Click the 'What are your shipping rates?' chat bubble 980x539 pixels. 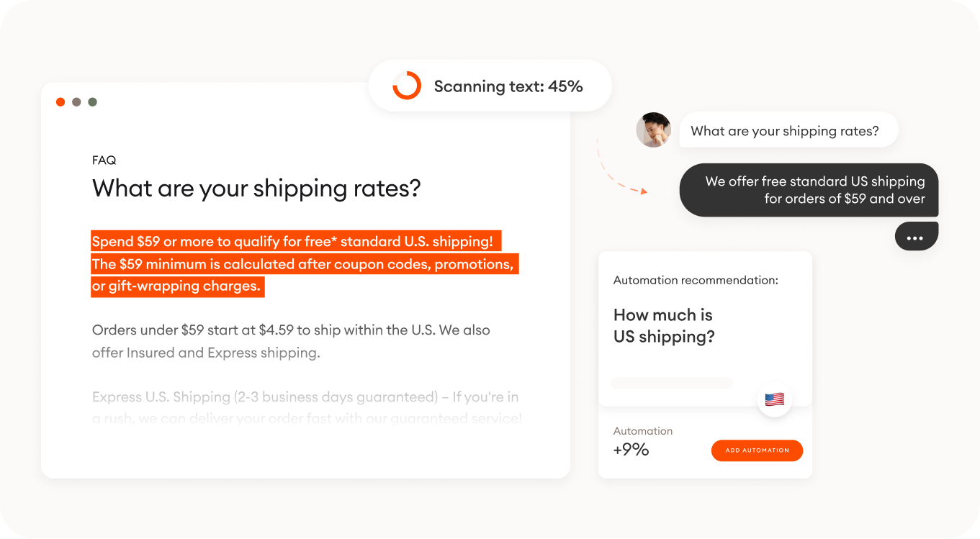coord(788,130)
